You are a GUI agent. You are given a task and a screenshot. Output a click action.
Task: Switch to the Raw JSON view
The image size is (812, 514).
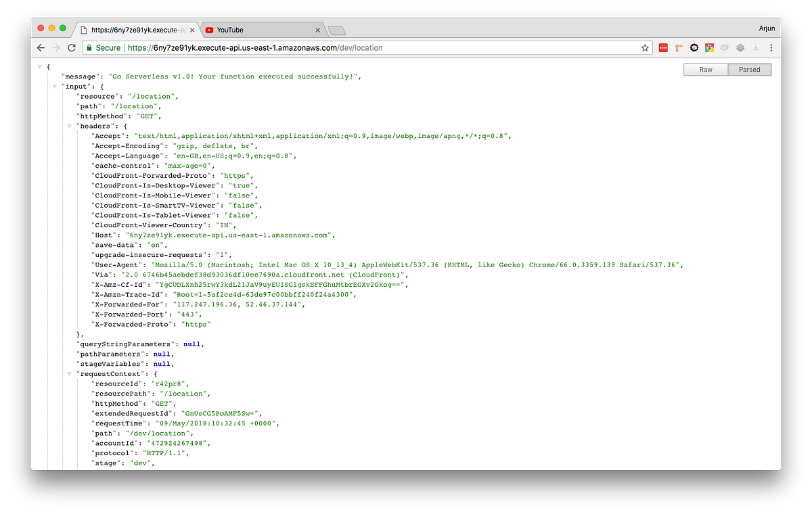706,69
